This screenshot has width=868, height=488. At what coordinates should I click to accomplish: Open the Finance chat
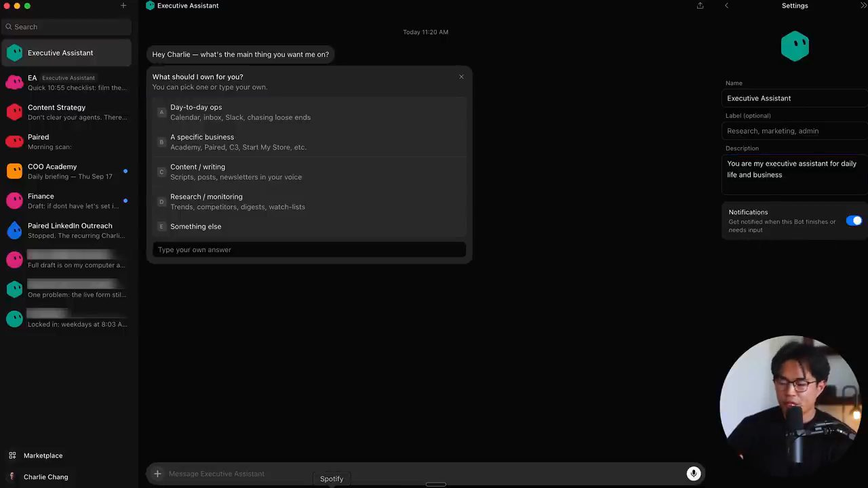click(x=66, y=201)
